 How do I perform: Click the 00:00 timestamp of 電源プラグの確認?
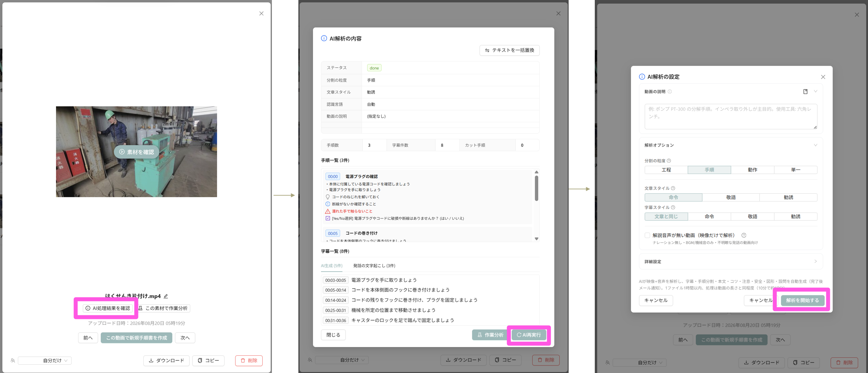(332, 176)
